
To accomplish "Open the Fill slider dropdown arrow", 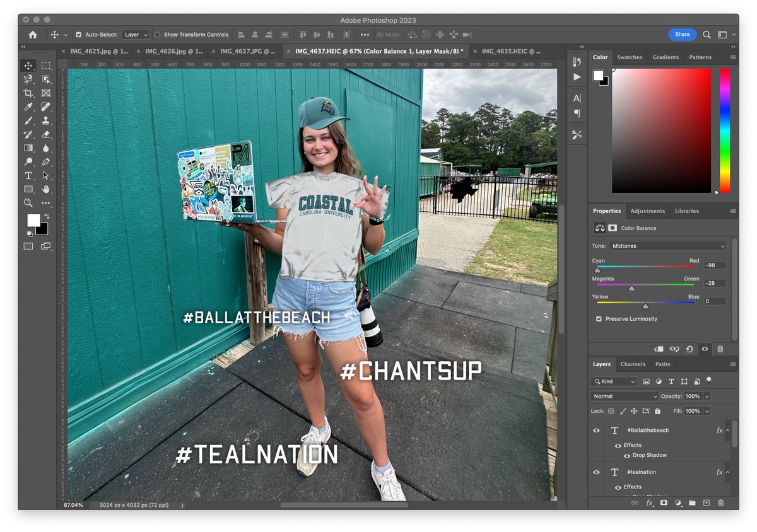I will 707,411.
